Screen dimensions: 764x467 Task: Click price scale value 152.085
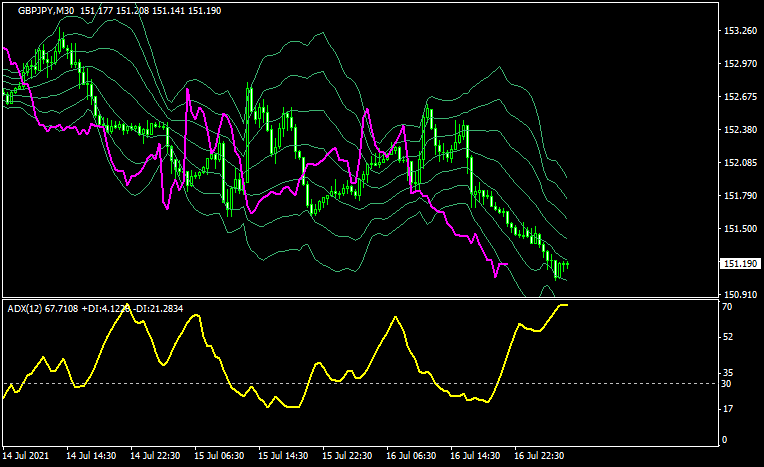(741, 163)
